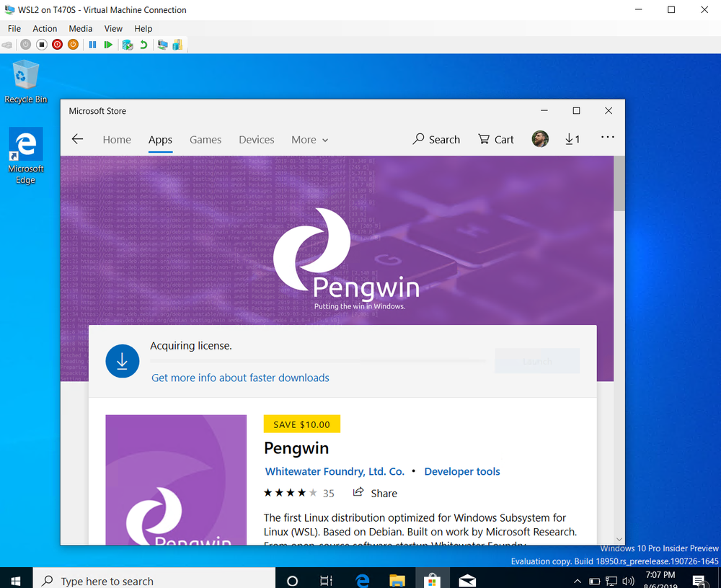Show hidden system tray icons
The image size is (721, 588).
pyautogui.click(x=577, y=580)
